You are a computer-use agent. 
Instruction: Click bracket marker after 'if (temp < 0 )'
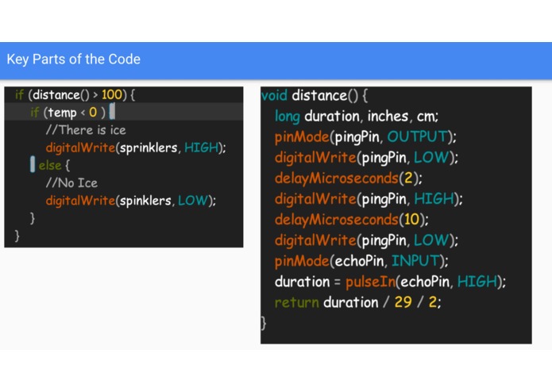pos(112,111)
